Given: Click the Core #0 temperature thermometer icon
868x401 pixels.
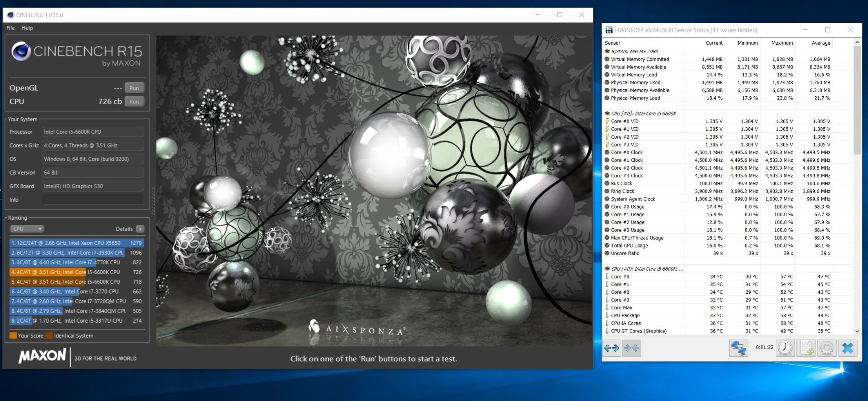Looking at the screenshot, I should coord(607,276).
